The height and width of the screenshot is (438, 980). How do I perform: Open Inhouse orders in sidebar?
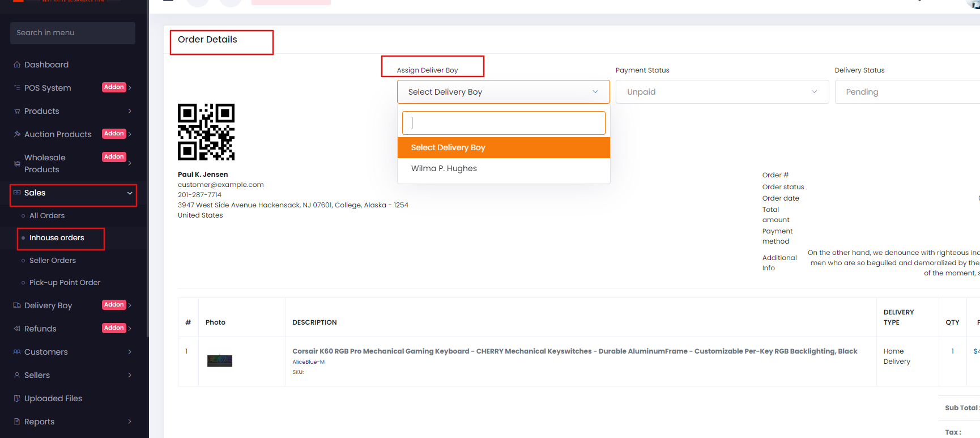(57, 238)
